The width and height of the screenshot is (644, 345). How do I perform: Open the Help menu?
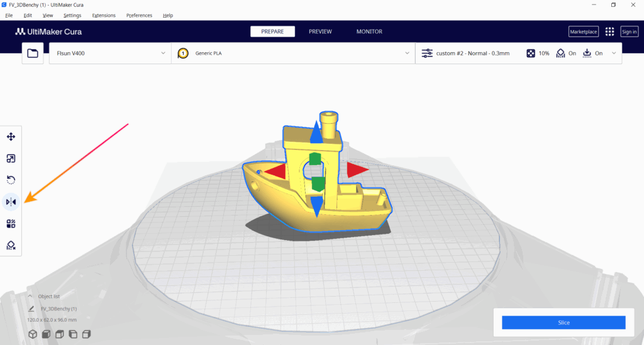click(167, 16)
